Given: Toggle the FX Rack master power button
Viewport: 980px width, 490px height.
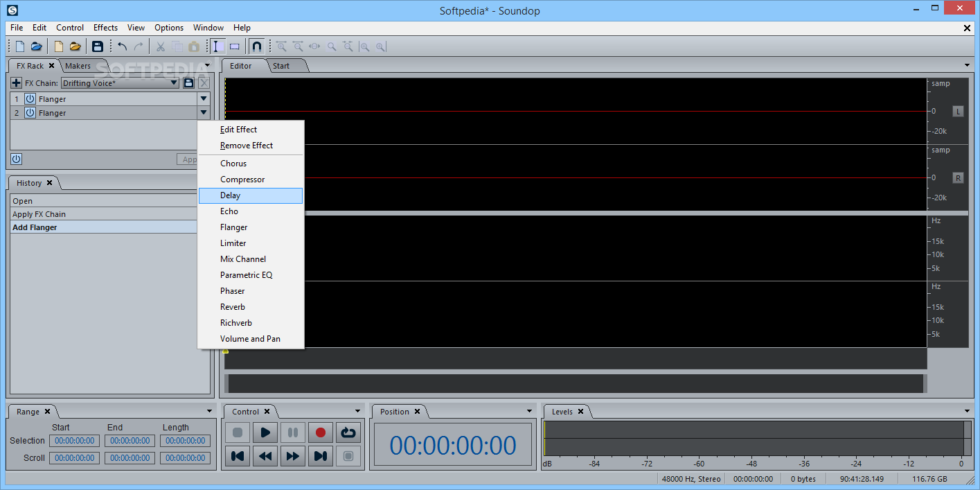Looking at the screenshot, I should (16, 159).
